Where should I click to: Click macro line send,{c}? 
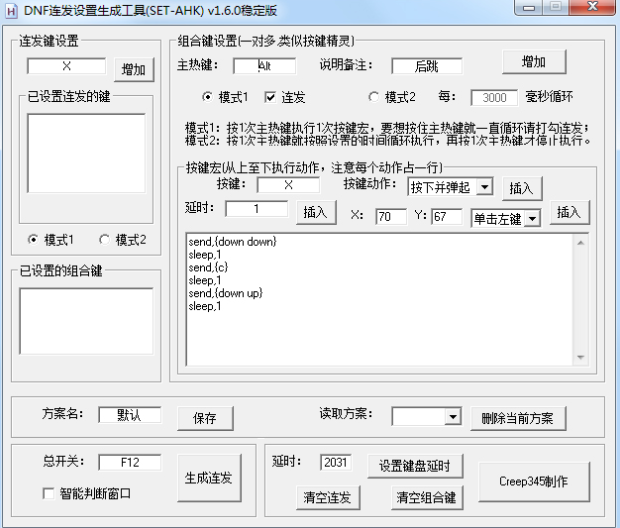[208, 267]
